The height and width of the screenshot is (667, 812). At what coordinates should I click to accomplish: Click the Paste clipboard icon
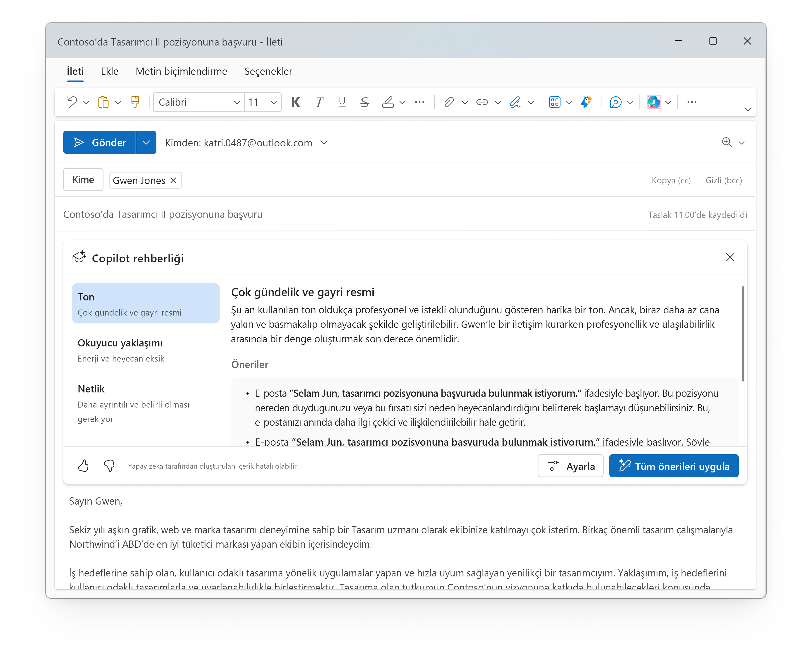pos(103,102)
